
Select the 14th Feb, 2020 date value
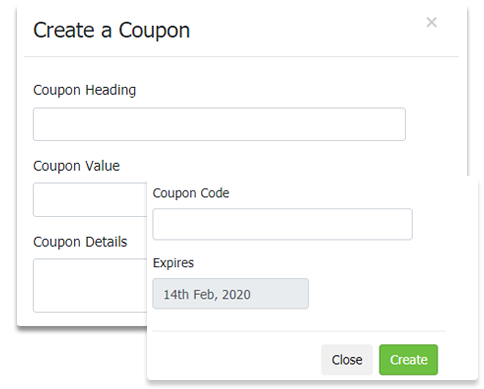[x=207, y=294]
